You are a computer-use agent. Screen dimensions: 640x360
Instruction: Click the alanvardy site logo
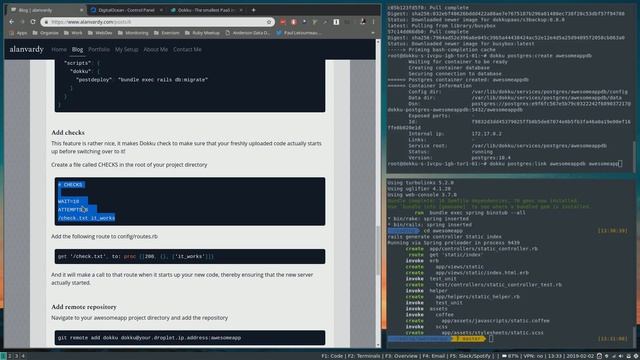[27, 49]
